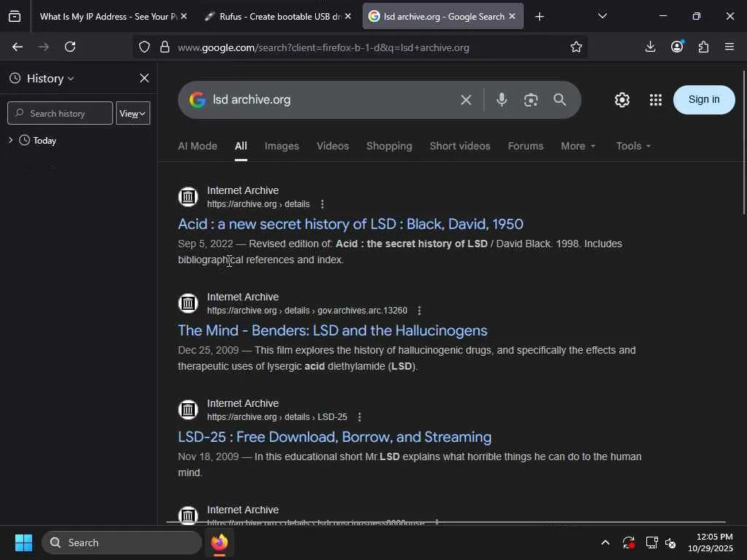Open muted volume tray icon
747x560 pixels.
pyautogui.click(x=671, y=542)
